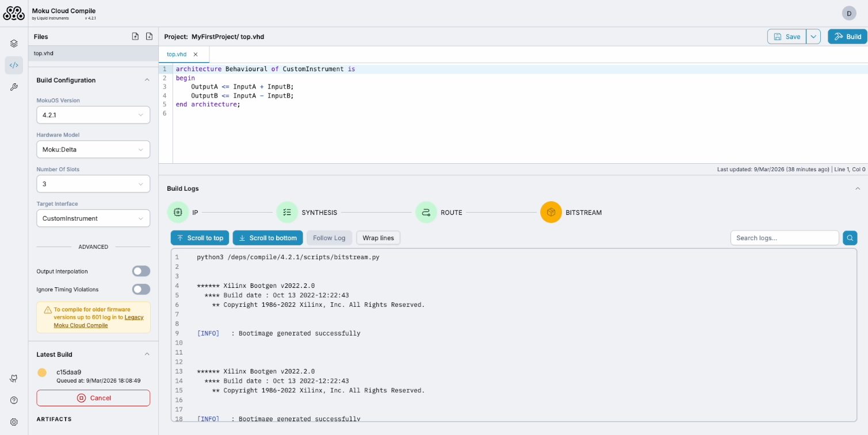
Task: Enable Output Interpolation
Action: pos(141,271)
